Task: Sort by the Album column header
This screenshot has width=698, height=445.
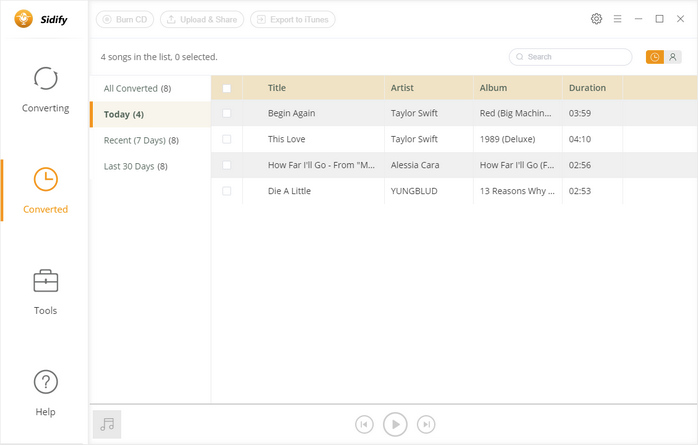Action: 518,88
